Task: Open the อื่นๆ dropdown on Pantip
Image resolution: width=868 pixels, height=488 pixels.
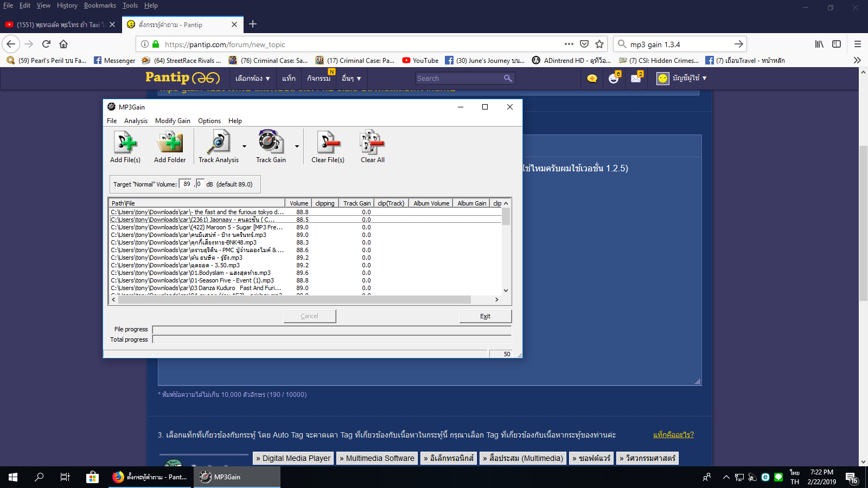Action: pyautogui.click(x=351, y=78)
